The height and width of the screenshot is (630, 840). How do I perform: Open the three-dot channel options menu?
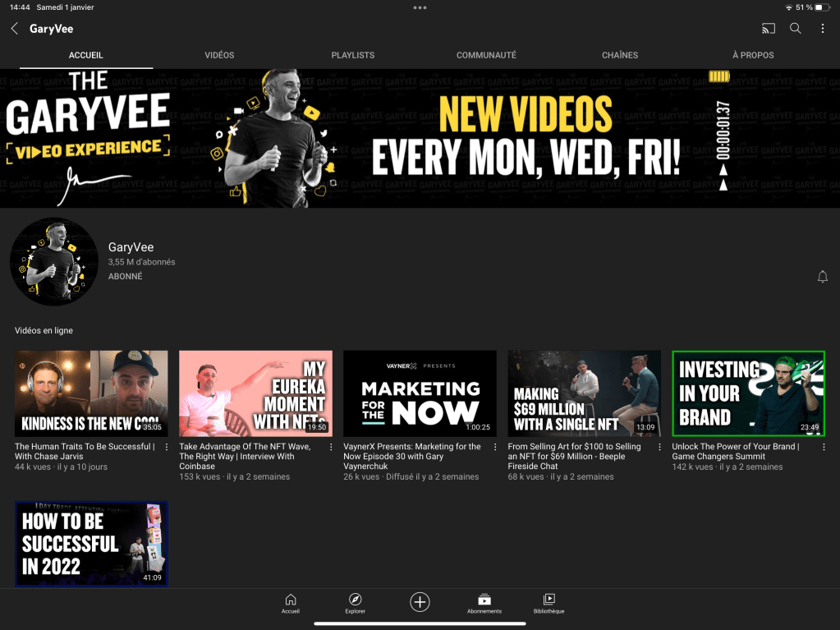pos(822,29)
